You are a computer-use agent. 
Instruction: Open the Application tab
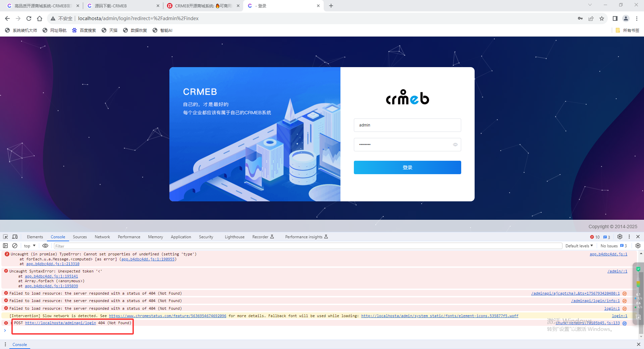tap(181, 237)
